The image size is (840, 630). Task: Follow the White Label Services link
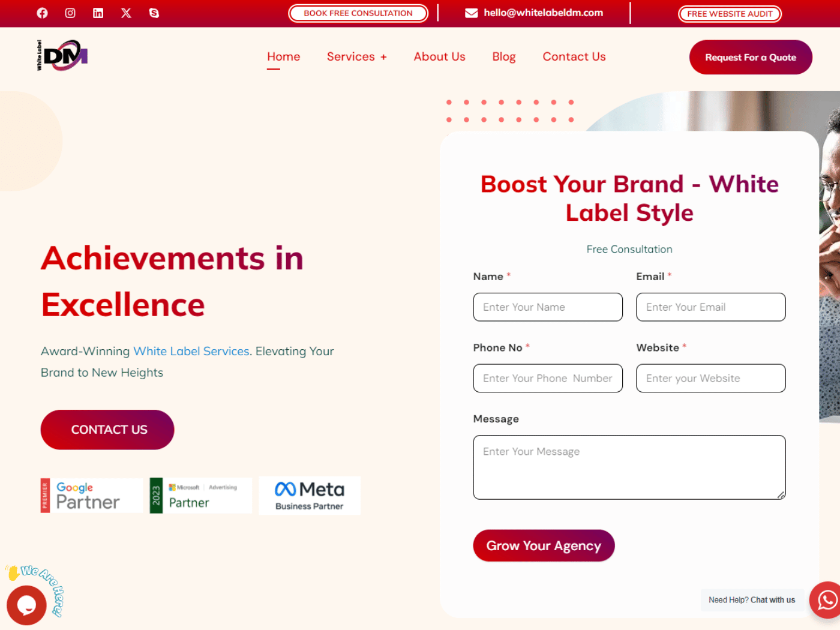coord(191,351)
